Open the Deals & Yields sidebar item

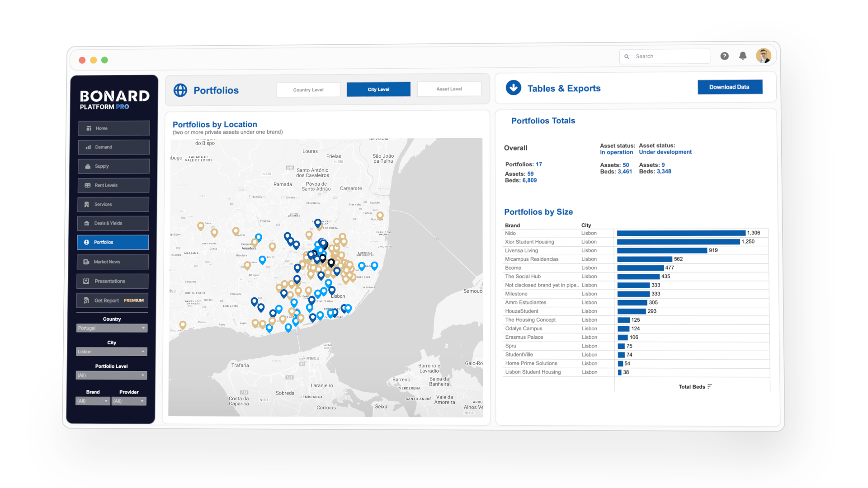point(113,223)
